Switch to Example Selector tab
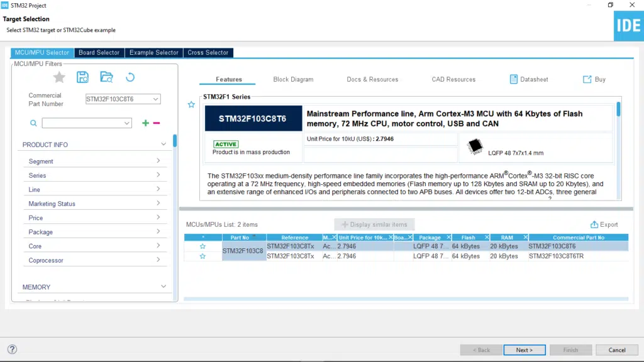Viewport: 644px width, 362px height. pos(153,53)
